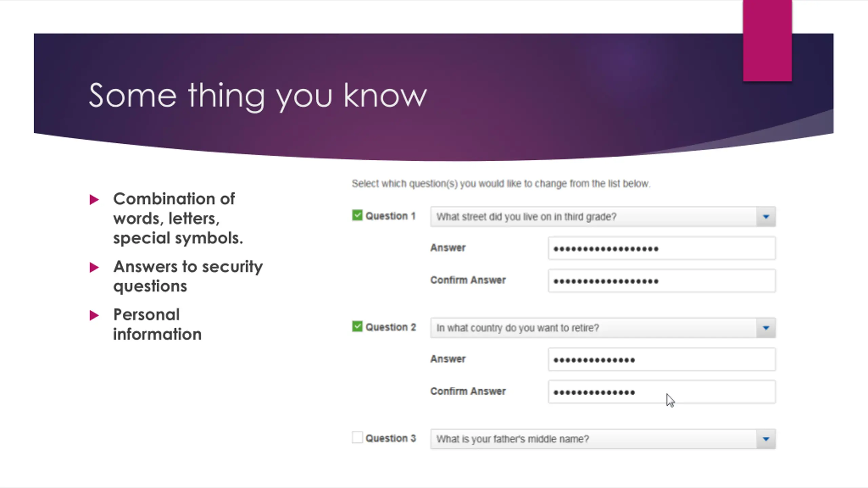This screenshot has width=868, height=488.
Task: Click the 'In what country' retire combo box
Action: (x=603, y=328)
